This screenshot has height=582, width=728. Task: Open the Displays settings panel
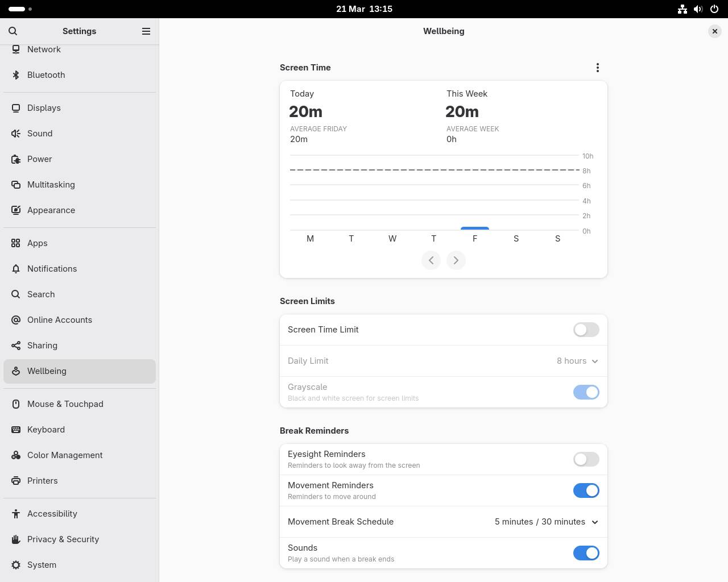[x=80, y=108]
